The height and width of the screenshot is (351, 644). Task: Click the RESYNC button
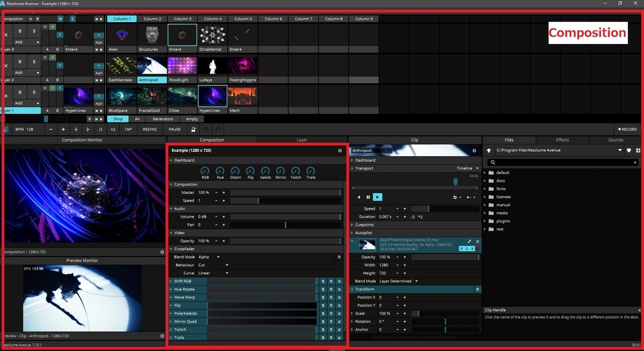pos(150,129)
